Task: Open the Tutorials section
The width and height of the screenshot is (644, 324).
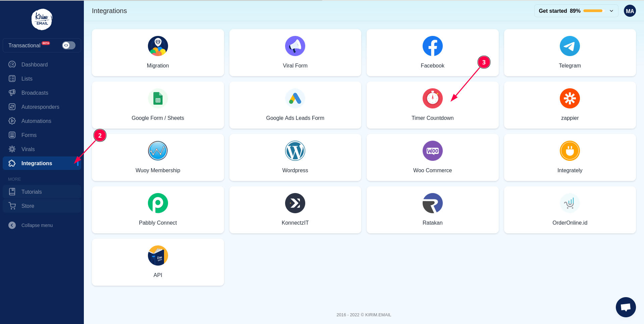Action: tap(32, 192)
